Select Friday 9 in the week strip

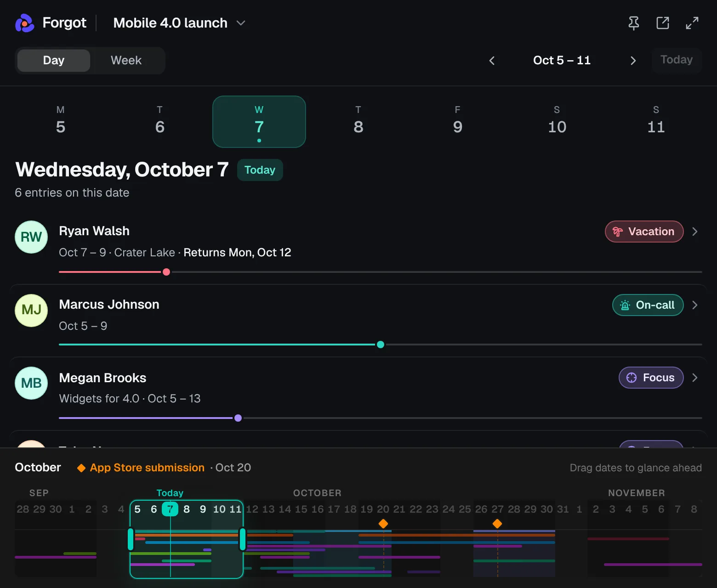(458, 122)
